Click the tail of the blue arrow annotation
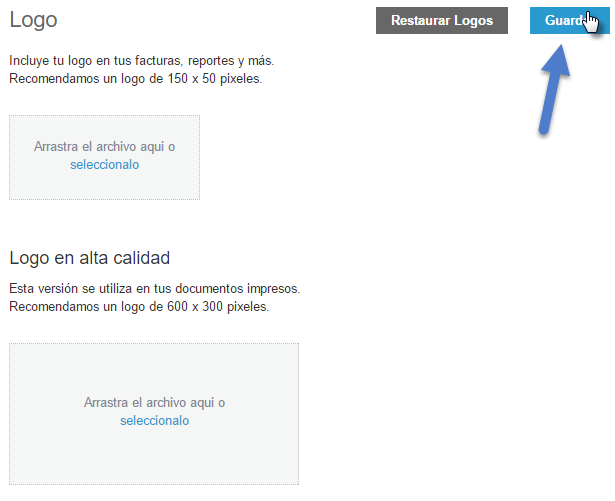This screenshot has width=615, height=501. 544,128
